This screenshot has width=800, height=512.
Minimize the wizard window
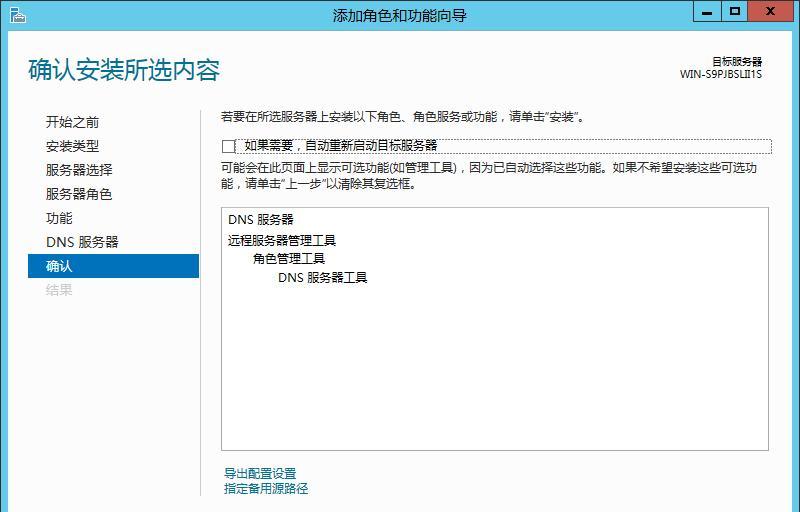pos(707,12)
